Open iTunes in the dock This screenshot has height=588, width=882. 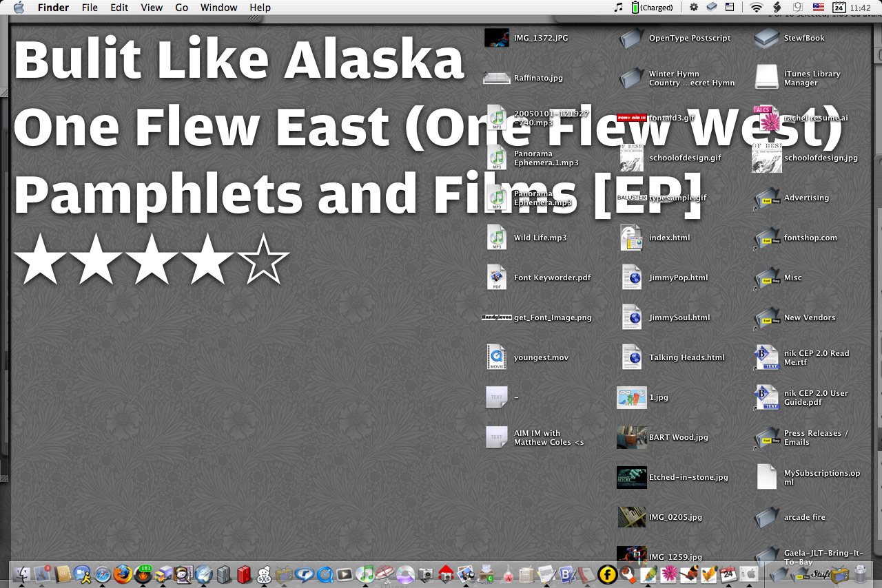pos(366,574)
